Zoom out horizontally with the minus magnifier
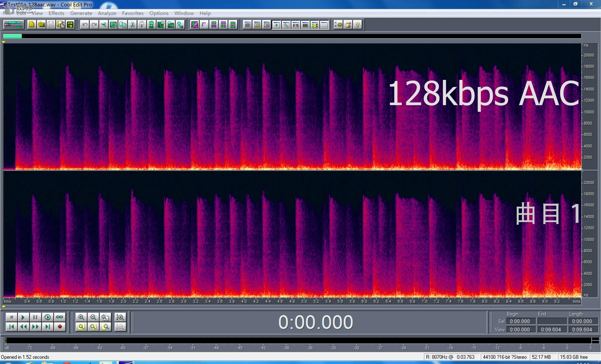 tap(93, 317)
